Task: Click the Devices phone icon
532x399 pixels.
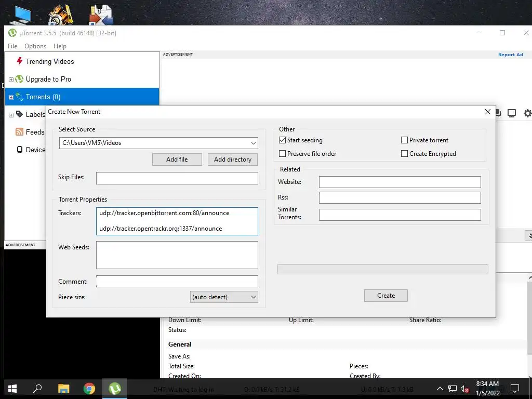Action: point(20,150)
